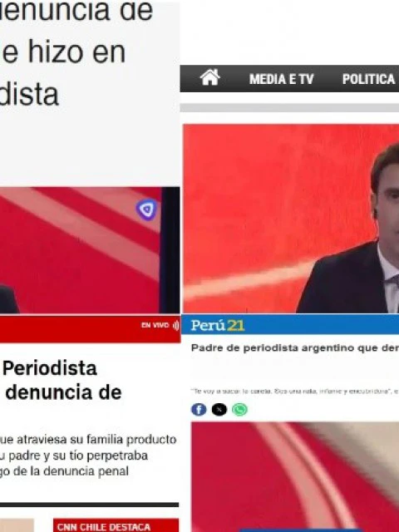The height and width of the screenshot is (532, 399).
Task: Click the article summary about 'su familia producto'
Action: [88, 456]
